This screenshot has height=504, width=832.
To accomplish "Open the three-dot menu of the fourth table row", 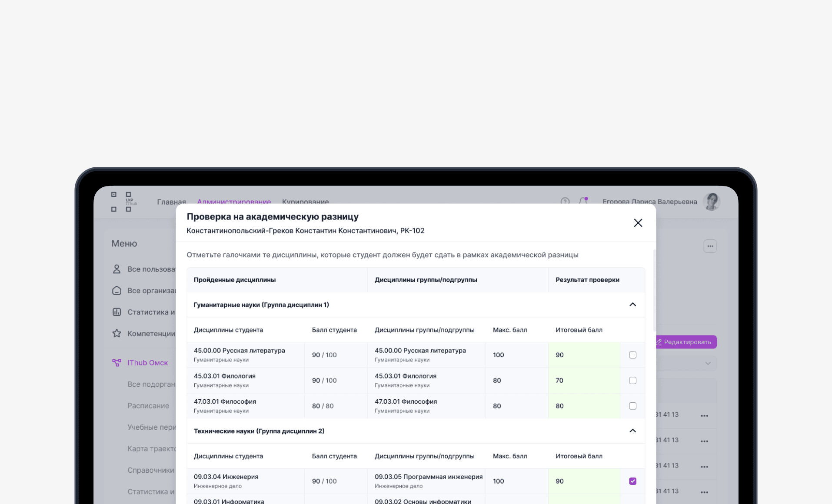I will pyautogui.click(x=704, y=492).
